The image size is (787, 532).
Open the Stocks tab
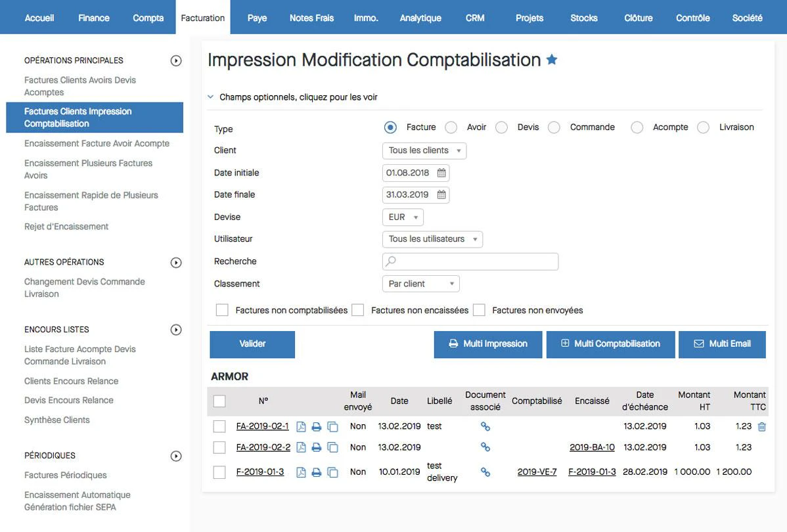584,18
